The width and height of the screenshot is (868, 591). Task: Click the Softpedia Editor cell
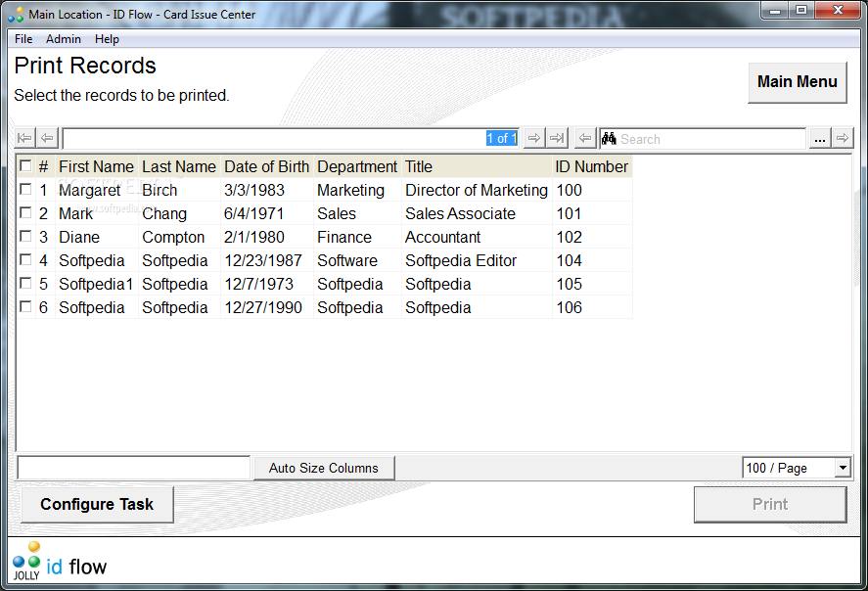click(476, 260)
